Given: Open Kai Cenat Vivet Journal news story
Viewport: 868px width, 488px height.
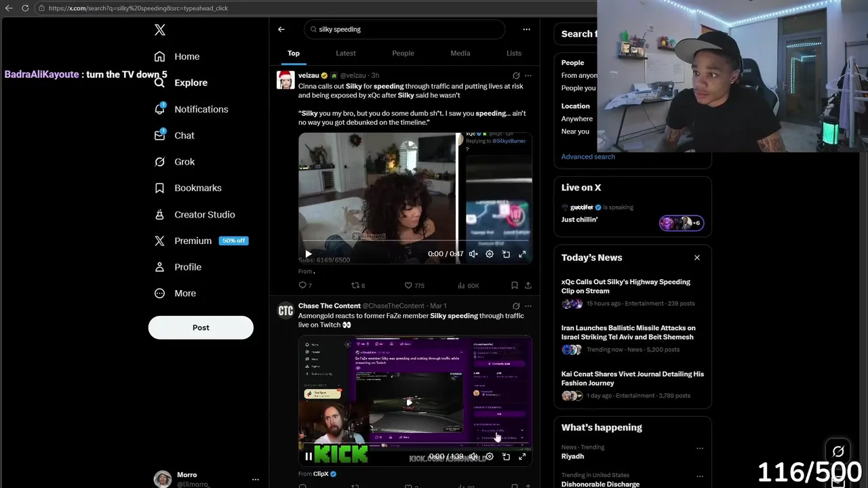Looking at the screenshot, I should point(632,384).
